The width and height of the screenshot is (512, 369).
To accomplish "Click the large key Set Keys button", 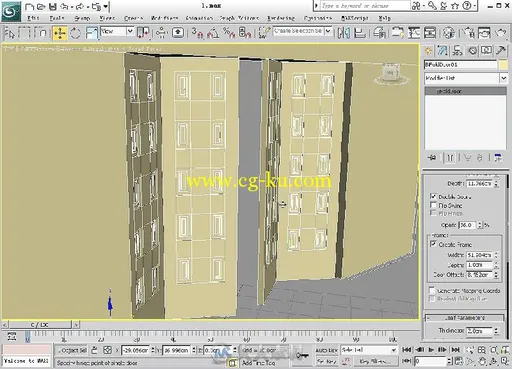I will (x=302, y=356).
